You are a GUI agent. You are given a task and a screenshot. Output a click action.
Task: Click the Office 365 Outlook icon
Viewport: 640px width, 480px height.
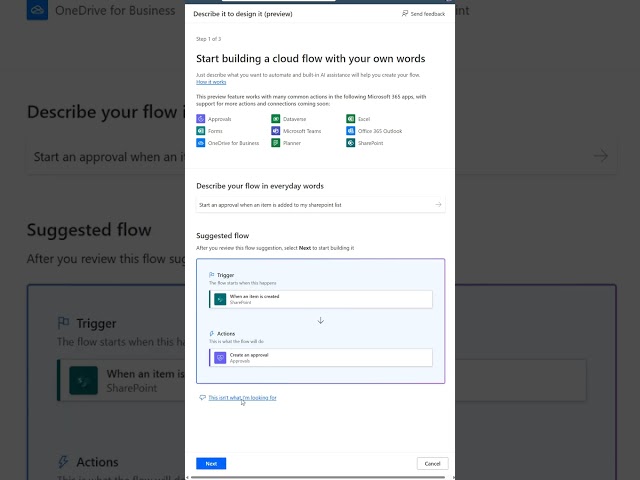[351, 131]
